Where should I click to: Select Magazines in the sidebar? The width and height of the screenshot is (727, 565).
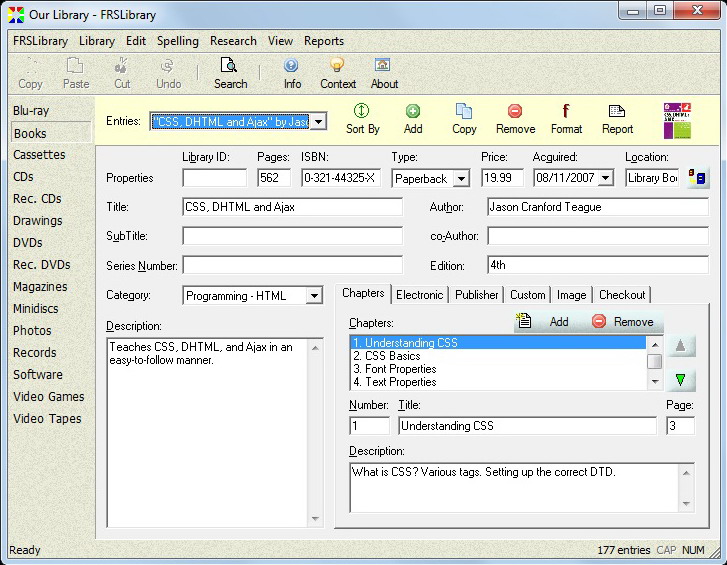click(x=40, y=287)
